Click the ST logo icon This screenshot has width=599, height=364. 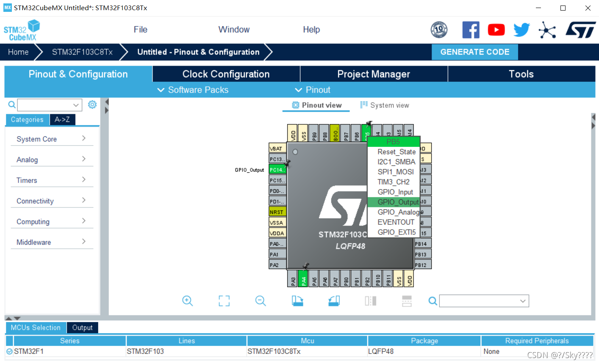(x=581, y=30)
